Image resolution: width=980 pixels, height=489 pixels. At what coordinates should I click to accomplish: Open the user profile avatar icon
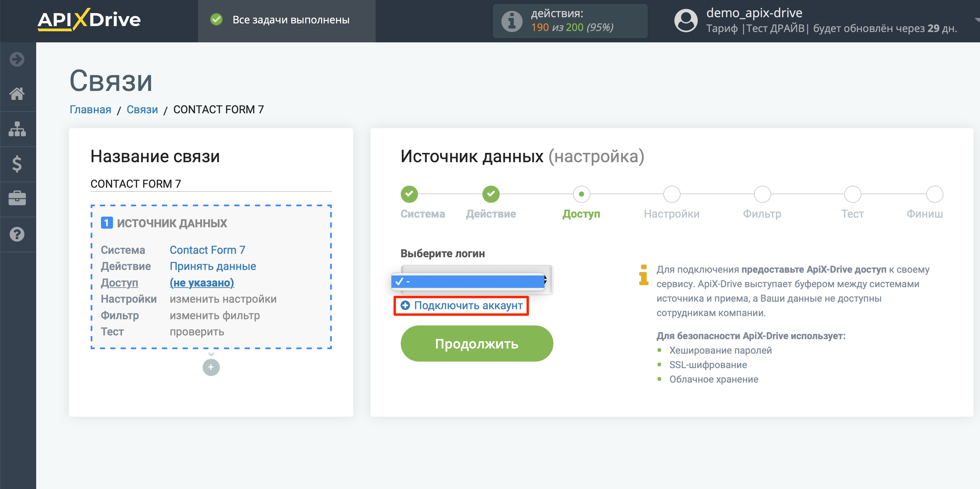pyautogui.click(x=686, y=21)
